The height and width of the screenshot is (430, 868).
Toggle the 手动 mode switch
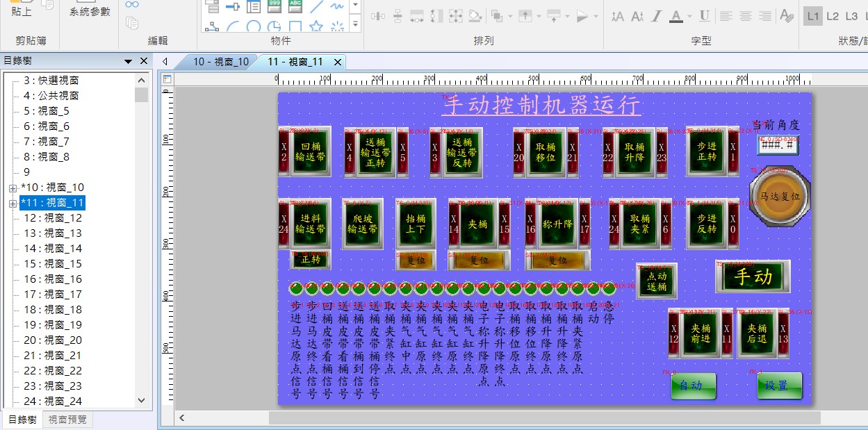(x=753, y=276)
